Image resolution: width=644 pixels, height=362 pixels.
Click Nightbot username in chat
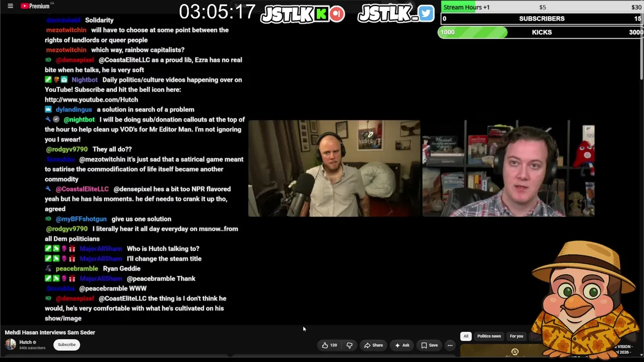85,80
